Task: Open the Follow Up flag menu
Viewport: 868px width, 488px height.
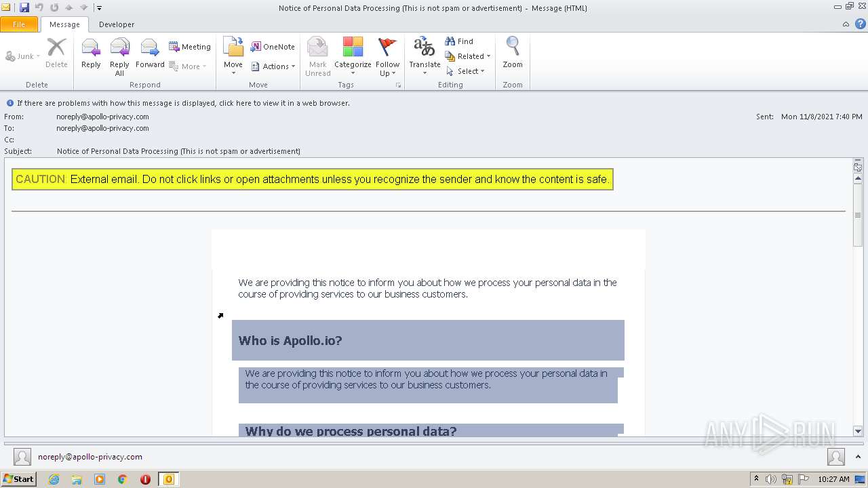Action: click(x=388, y=57)
